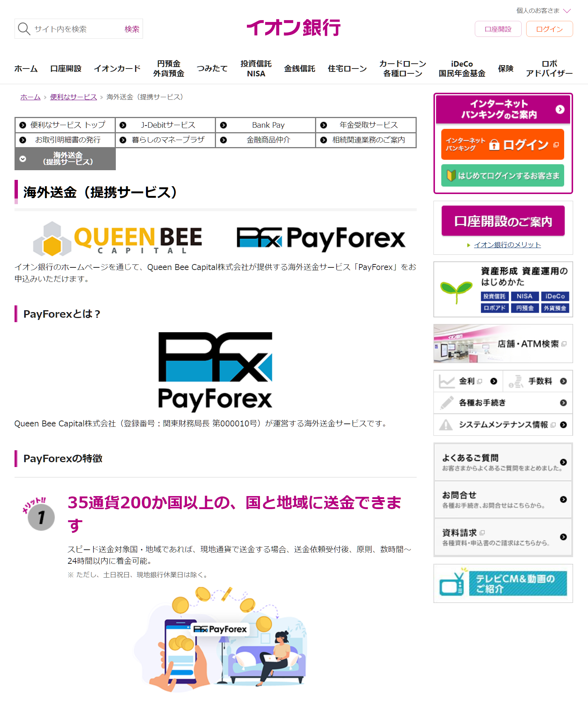Click the bullet icon beside J-Debitサービス
This screenshot has height=705, width=588.
point(123,125)
